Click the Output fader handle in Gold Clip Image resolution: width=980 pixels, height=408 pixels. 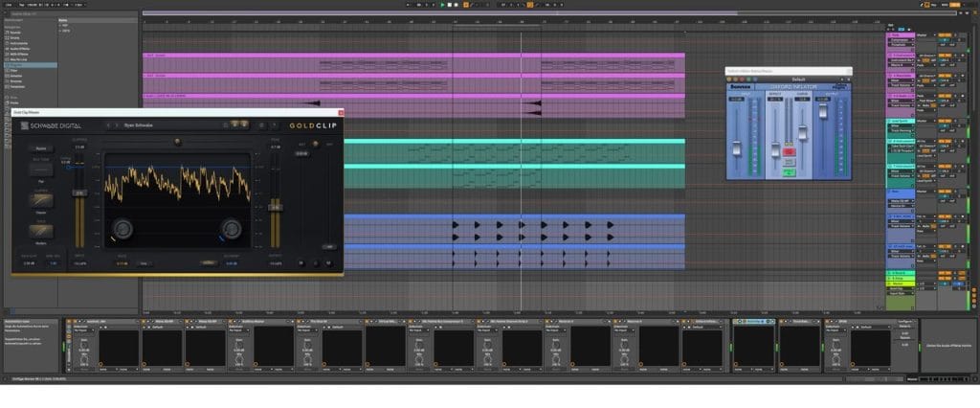tap(275, 207)
